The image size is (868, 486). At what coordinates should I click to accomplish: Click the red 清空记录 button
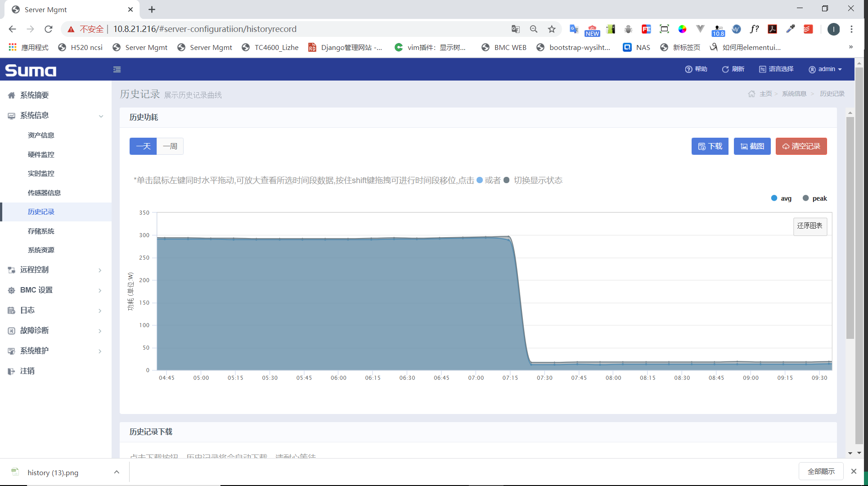pos(801,146)
